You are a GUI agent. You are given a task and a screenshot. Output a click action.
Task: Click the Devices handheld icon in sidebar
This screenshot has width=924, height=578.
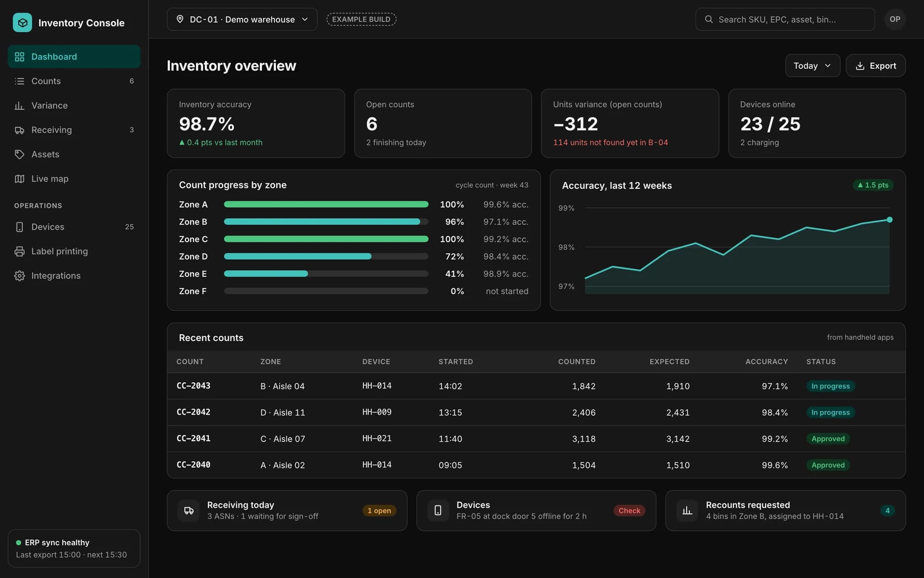click(19, 227)
